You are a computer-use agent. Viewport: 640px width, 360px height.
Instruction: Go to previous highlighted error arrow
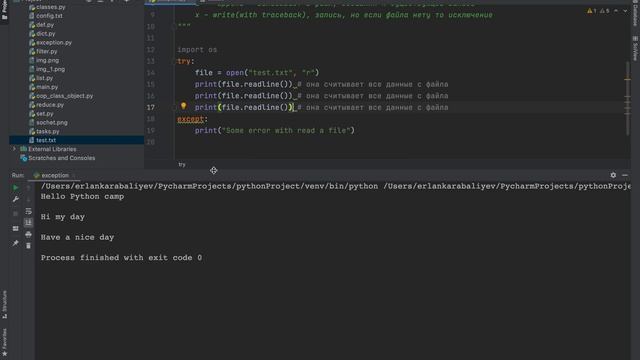[x=616, y=11]
